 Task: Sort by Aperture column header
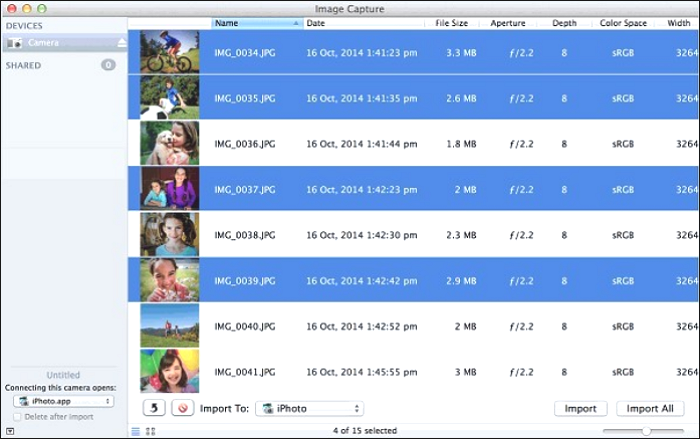[508, 23]
